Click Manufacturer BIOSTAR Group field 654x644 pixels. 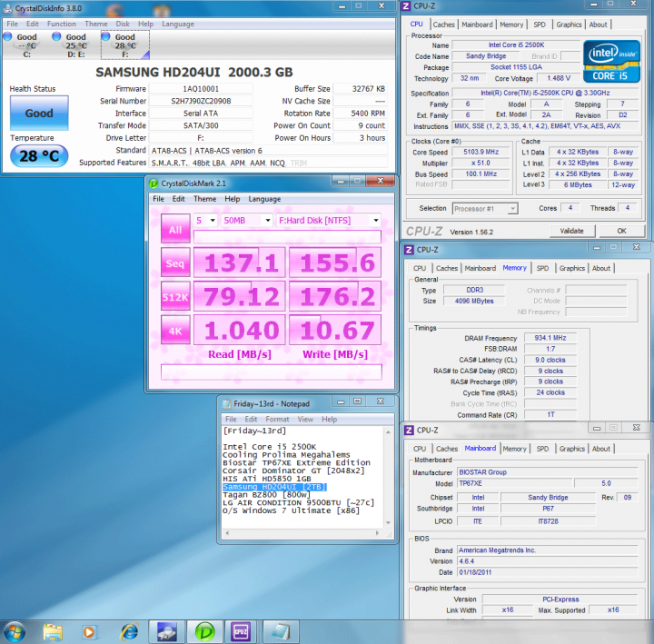(548, 472)
